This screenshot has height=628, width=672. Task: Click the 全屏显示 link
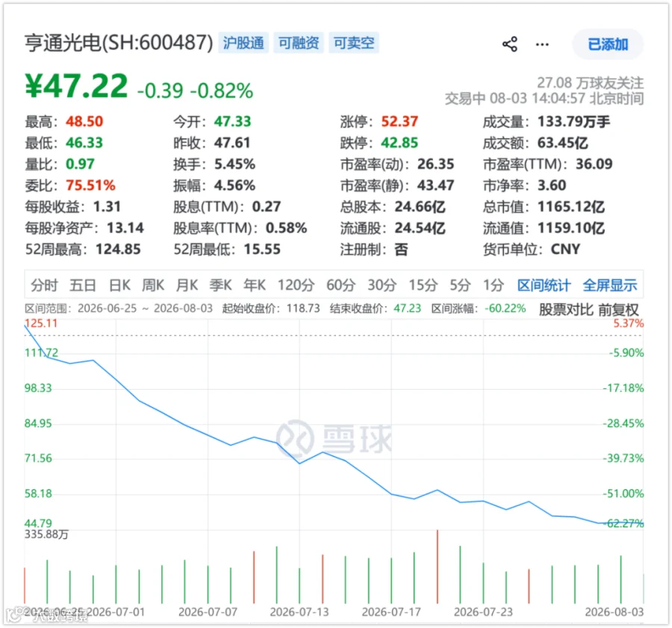coord(610,285)
